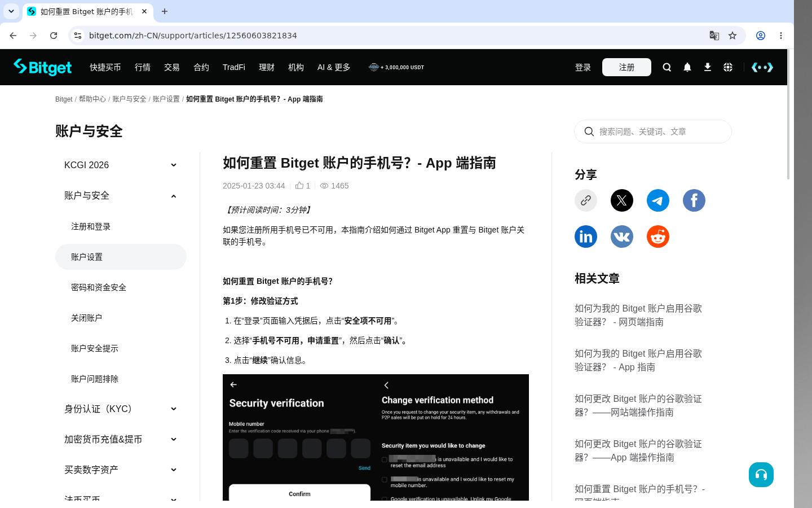812x508 pixels.
Task: Open related article 启用谷歌验证器 App 指南
Action: pyautogui.click(x=638, y=360)
